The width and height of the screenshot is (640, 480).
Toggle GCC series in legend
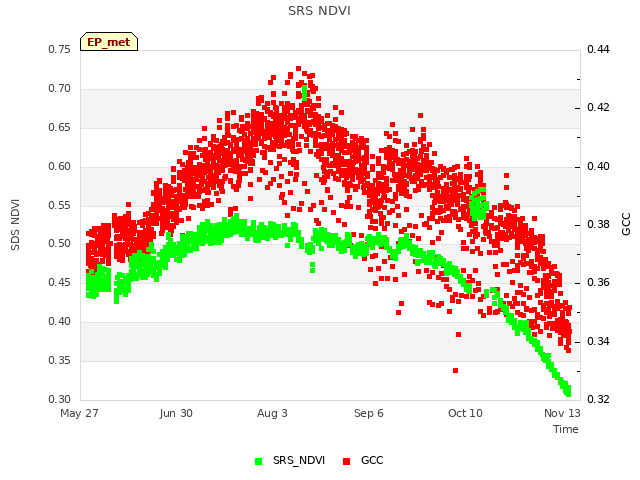(363, 461)
